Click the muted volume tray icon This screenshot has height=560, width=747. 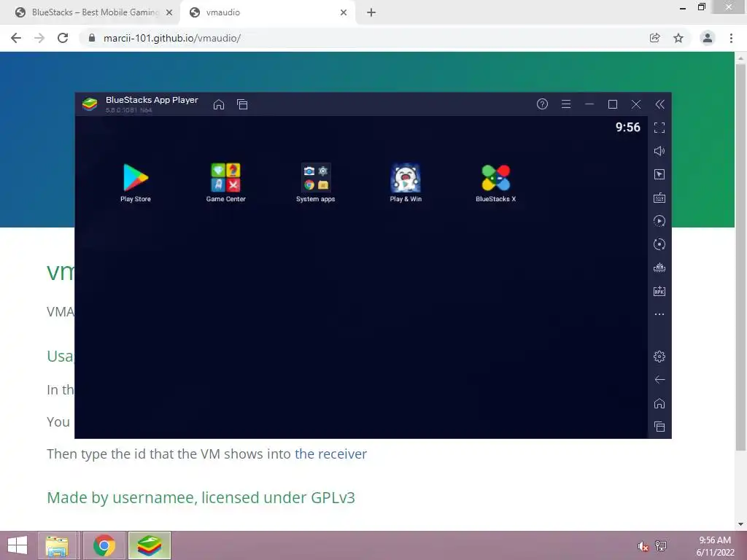click(x=643, y=546)
